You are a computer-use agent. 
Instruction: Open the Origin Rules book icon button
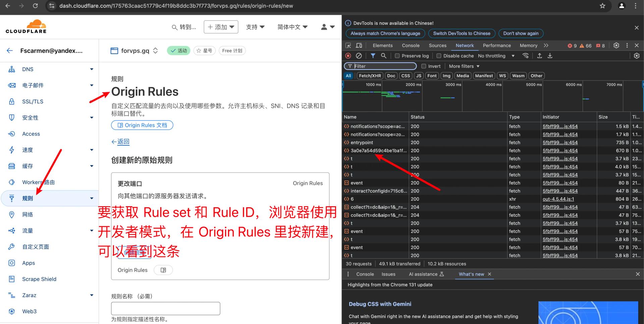pyautogui.click(x=163, y=270)
